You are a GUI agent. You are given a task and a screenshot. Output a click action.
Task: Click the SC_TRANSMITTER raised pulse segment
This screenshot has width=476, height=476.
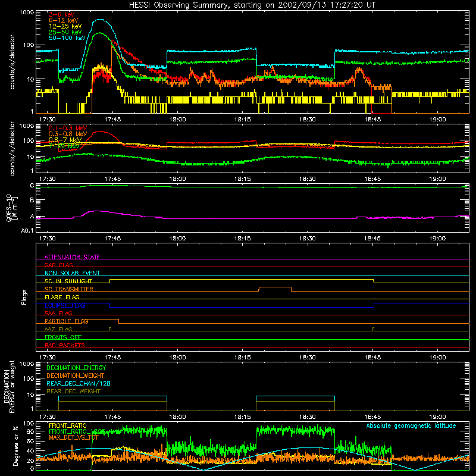[275, 287]
